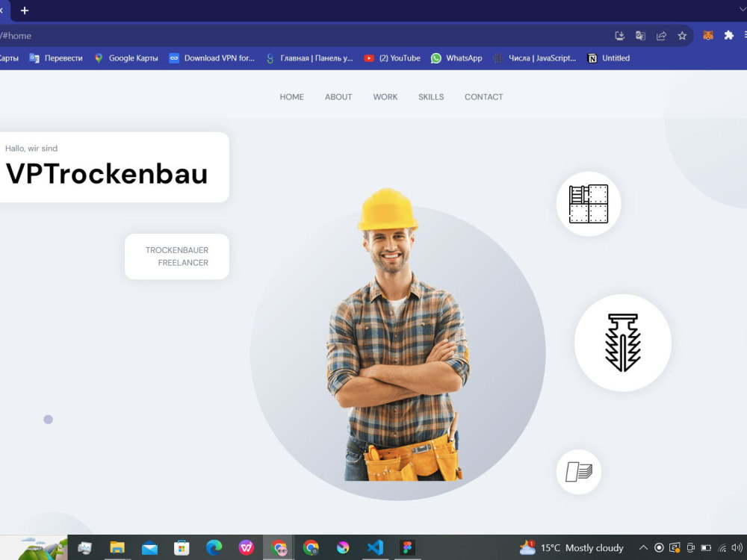The image size is (747, 560).
Task: Open the WhatsApp bookmark
Action: tap(456, 58)
